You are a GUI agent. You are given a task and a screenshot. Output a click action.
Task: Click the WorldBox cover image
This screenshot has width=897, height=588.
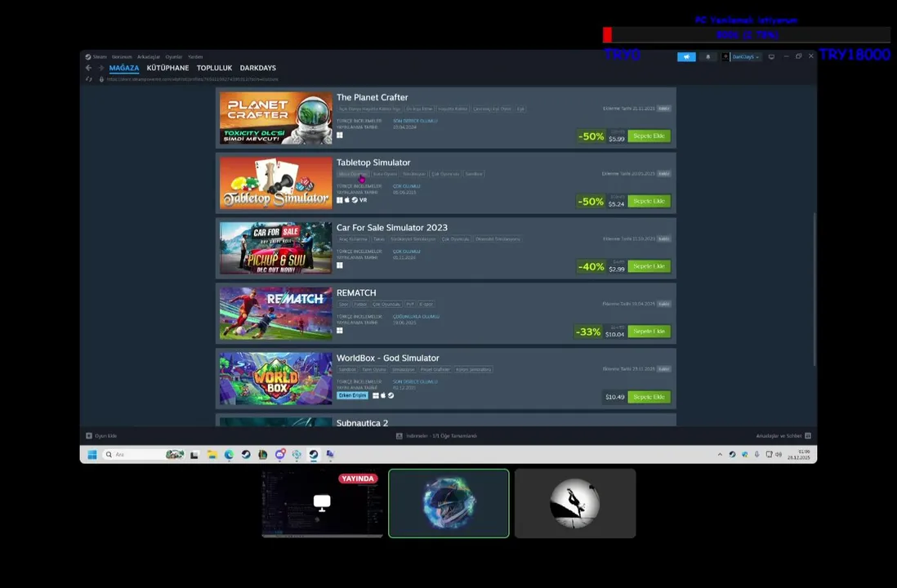click(x=276, y=379)
